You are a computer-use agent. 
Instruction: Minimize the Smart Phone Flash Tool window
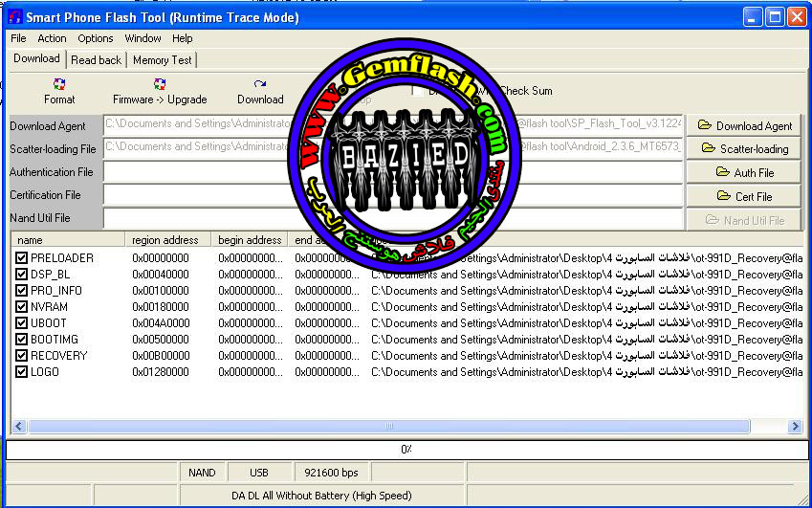[x=753, y=17]
